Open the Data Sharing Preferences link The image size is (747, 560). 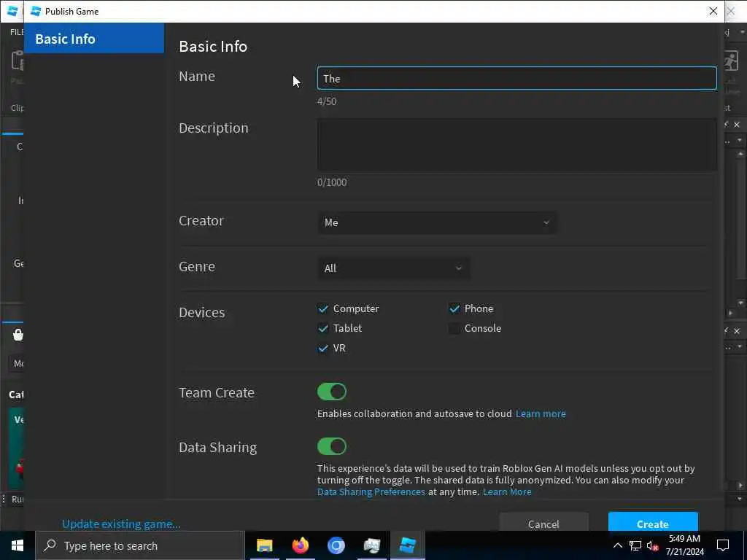click(x=371, y=492)
